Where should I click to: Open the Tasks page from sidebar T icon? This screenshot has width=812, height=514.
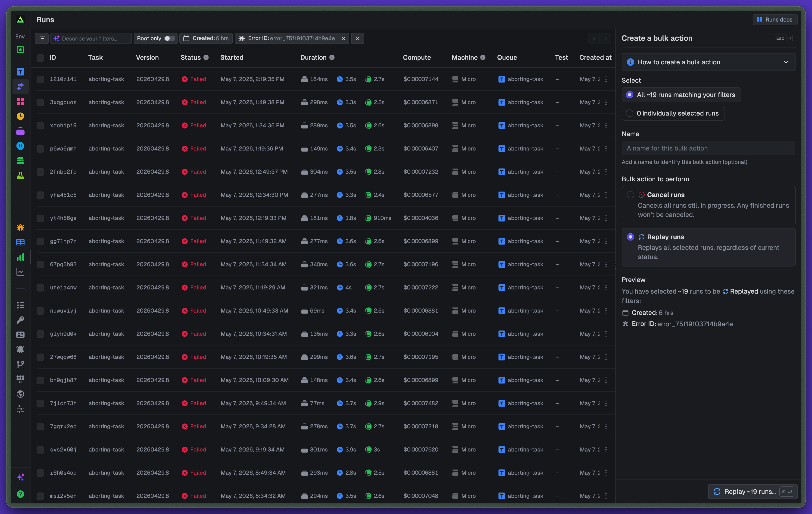20,72
